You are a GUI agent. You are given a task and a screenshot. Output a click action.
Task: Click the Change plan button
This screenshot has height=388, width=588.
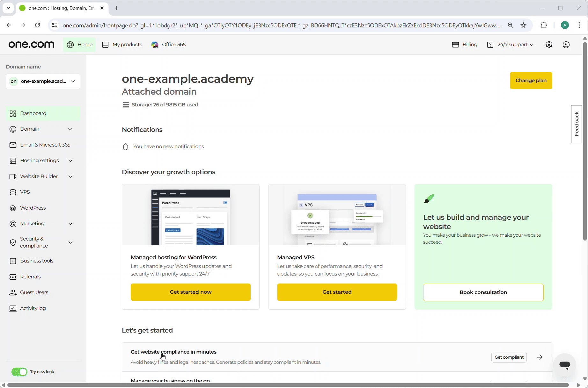(531, 81)
